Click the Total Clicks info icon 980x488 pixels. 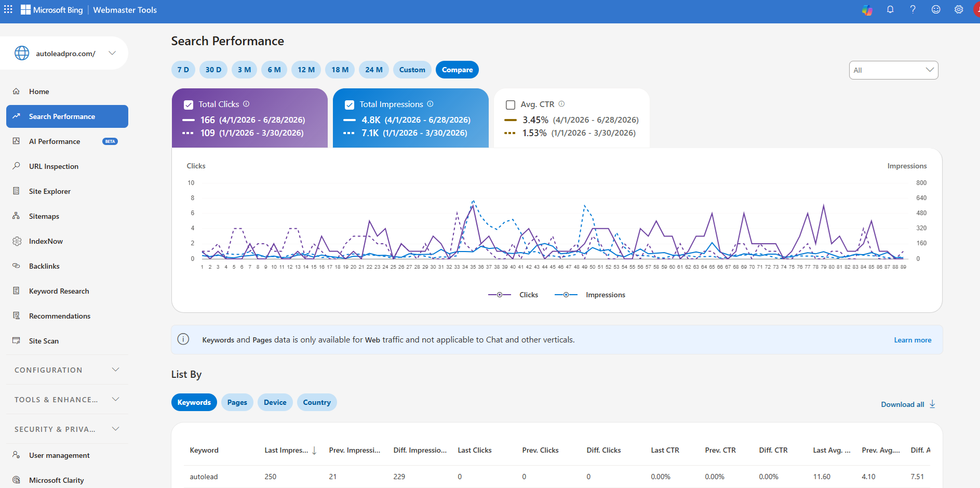click(x=246, y=104)
